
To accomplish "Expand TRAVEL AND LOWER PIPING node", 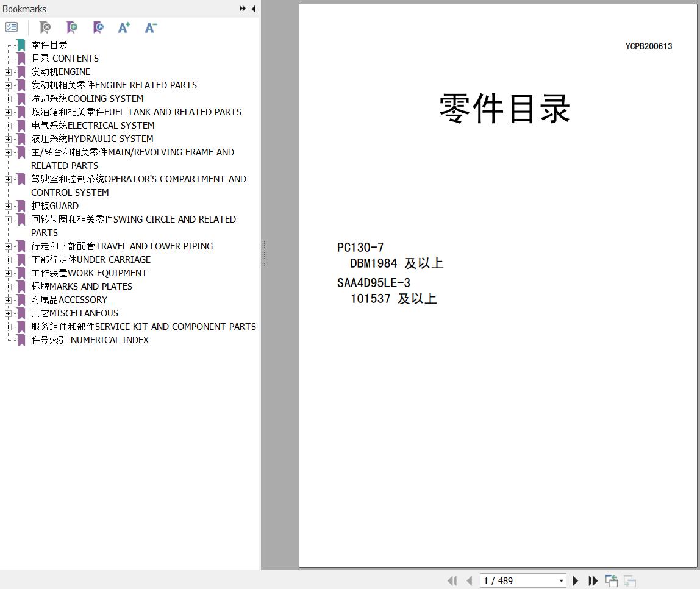I will click(7, 246).
